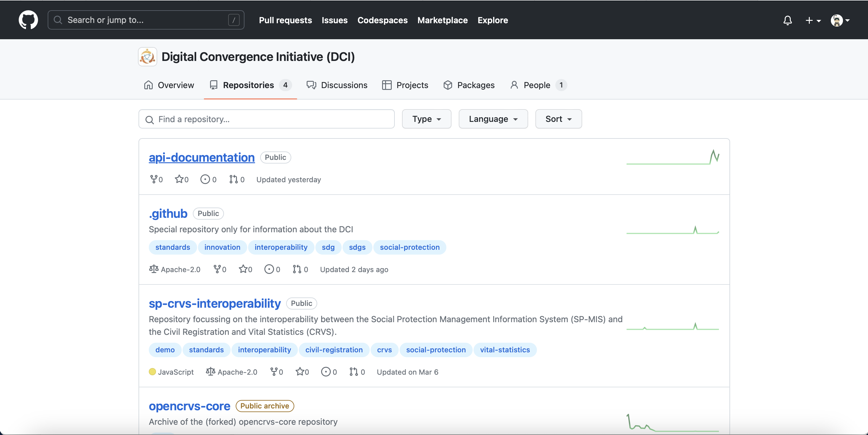The width and height of the screenshot is (868, 435).
Task: Select the social-protection topic tag under .github
Action: [x=409, y=247]
